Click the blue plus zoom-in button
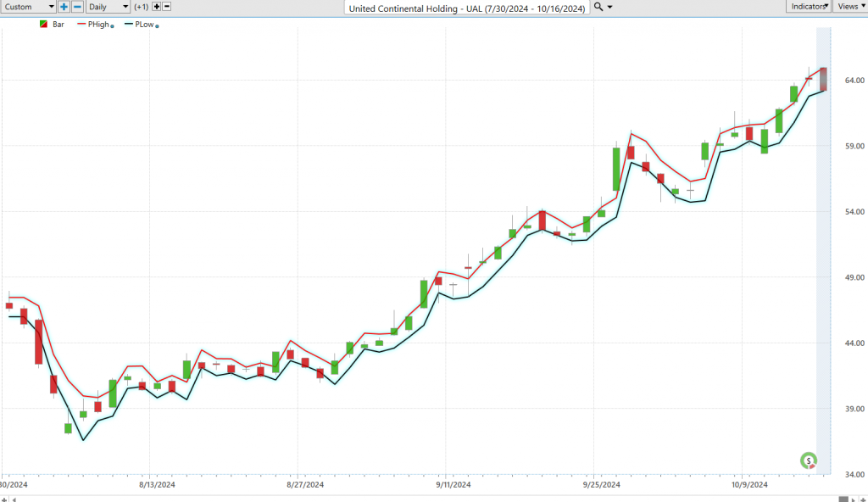This screenshot has height=502, width=868. coord(64,7)
